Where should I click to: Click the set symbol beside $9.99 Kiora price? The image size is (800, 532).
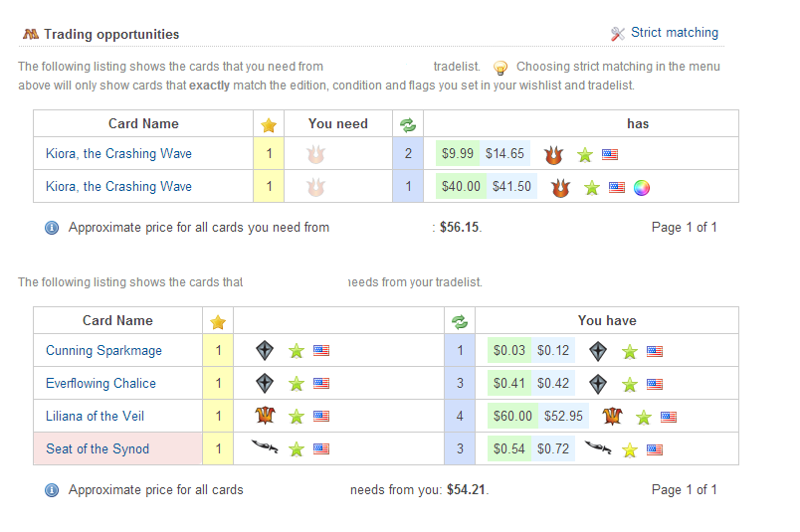pyautogui.click(x=554, y=154)
